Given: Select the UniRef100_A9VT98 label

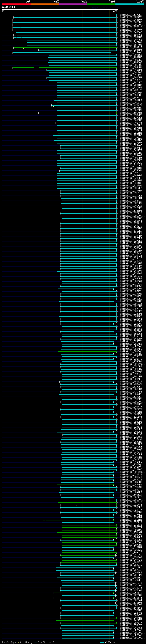Looking at the screenshot, I should click(131, 296).
